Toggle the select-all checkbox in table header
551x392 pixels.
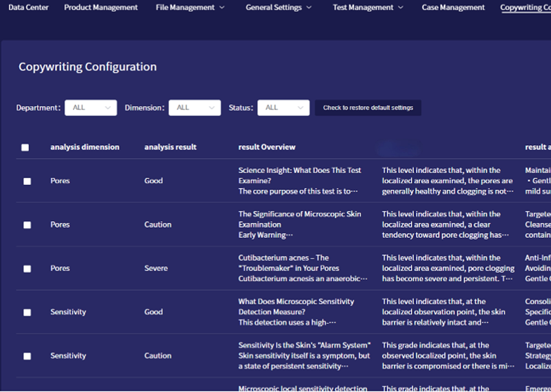pos(25,148)
